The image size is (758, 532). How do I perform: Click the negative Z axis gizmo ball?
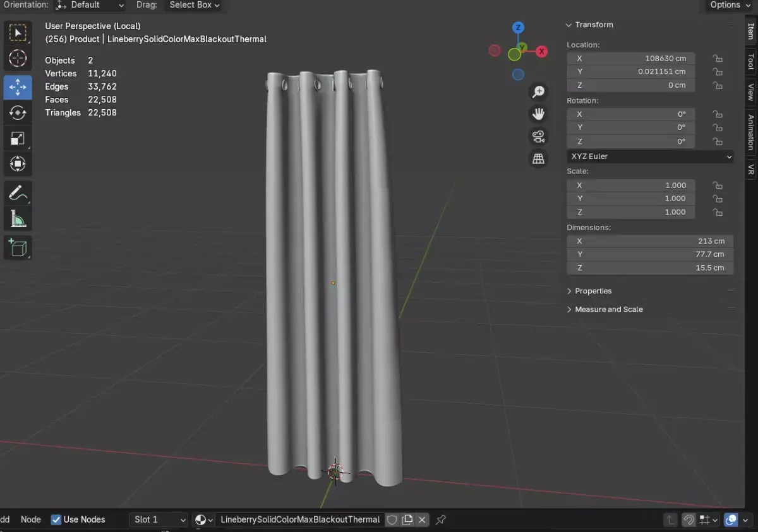(x=518, y=74)
